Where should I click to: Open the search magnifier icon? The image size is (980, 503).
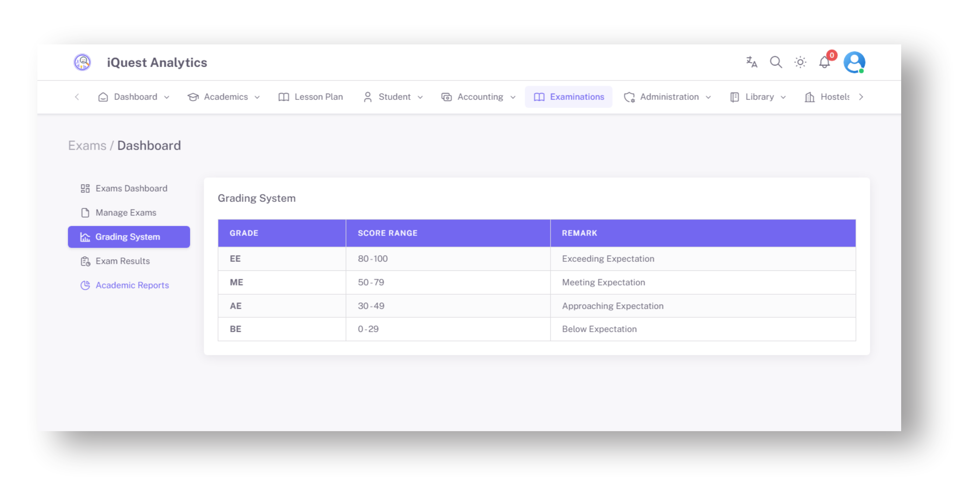776,62
